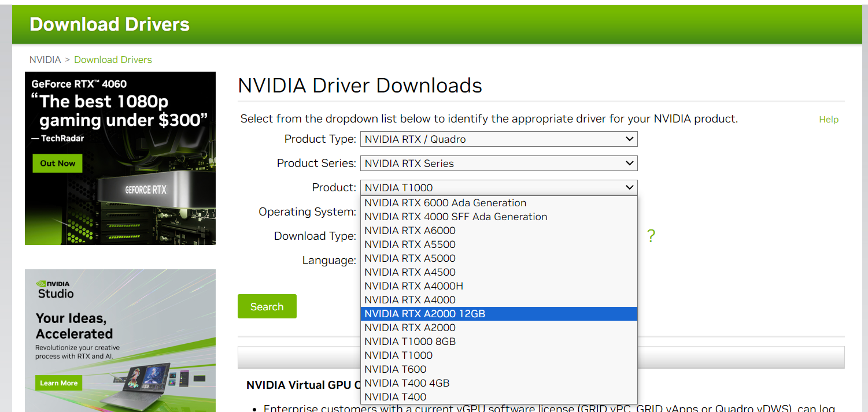Click Learn More in NVIDIA Studio ad
This screenshot has height=412, width=868.
pos(58,383)
